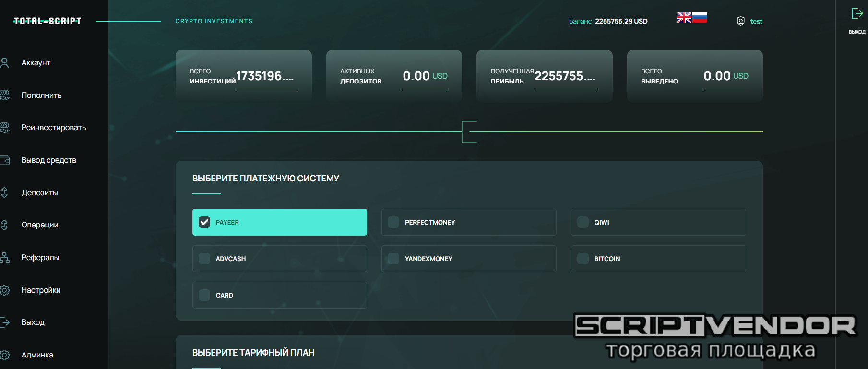Click the Баланс 2255755.29 USD text

pos(608,21)
